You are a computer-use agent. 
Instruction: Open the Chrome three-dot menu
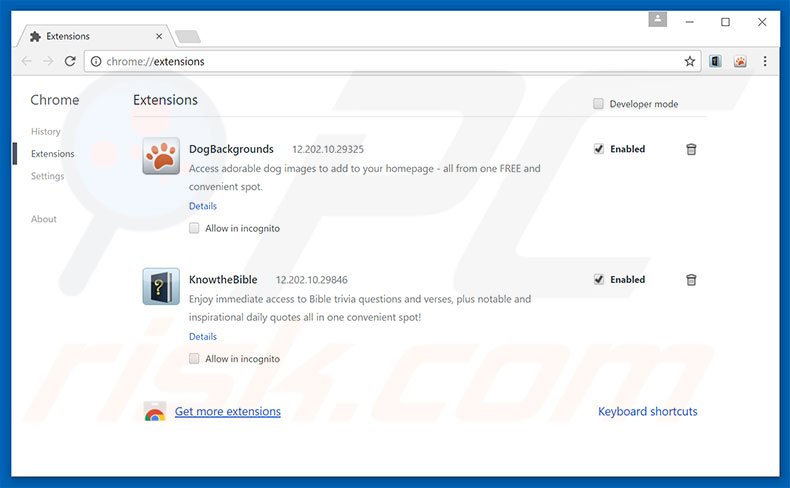point(765,61)
